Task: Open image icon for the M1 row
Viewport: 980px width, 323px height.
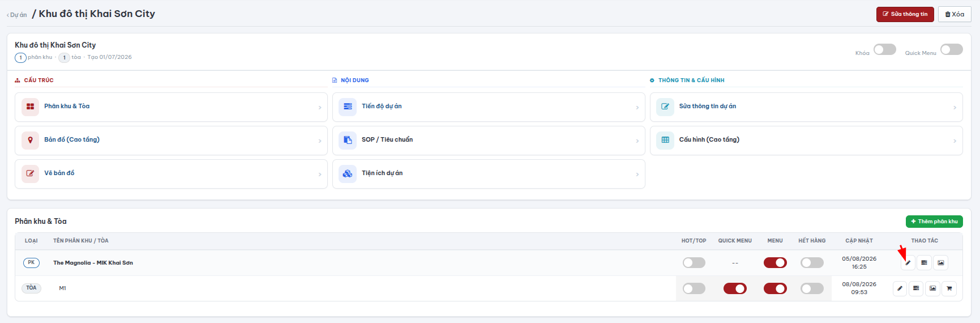Action: pyautogui.click(x=932, y=288)
